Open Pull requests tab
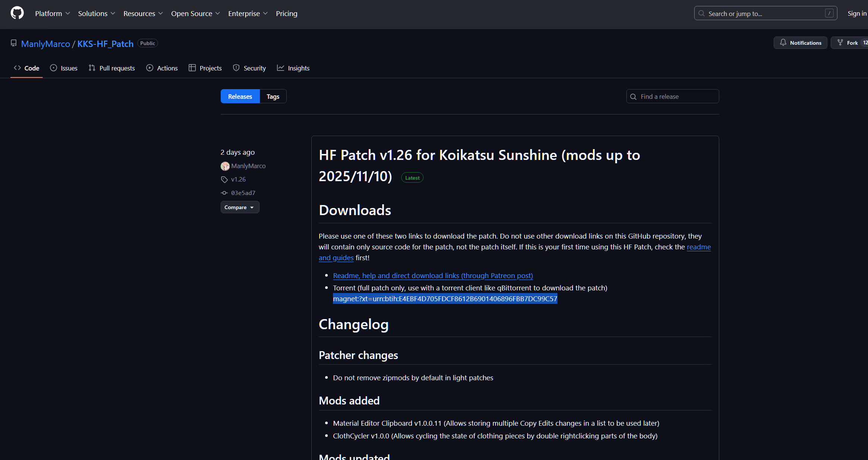 tap(111, 68)
